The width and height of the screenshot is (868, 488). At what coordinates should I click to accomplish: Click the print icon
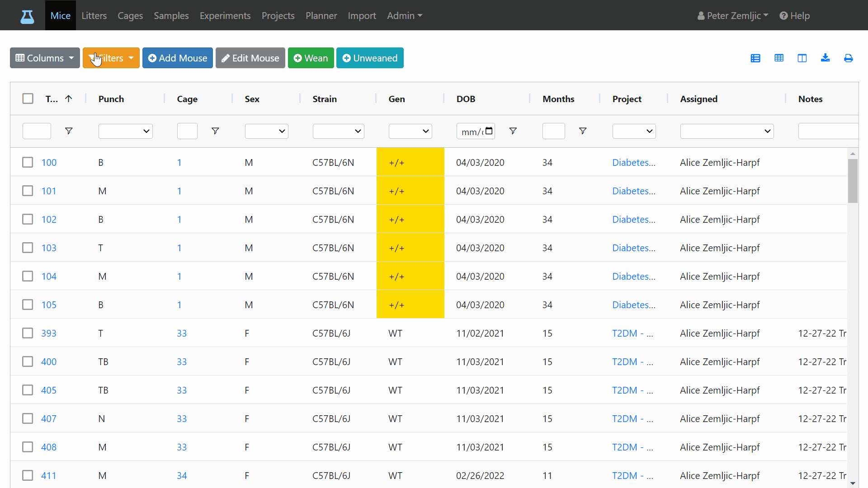click(x=849, y=58)
